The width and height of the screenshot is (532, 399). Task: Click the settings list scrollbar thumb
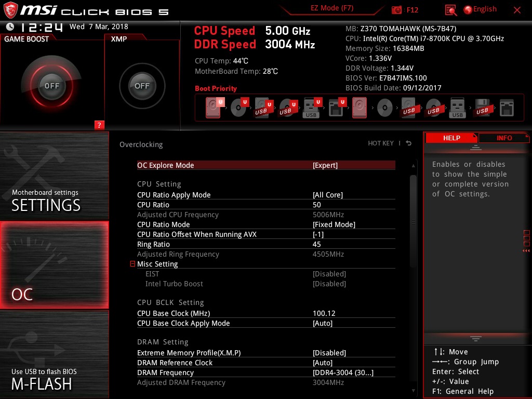(413, 221)
